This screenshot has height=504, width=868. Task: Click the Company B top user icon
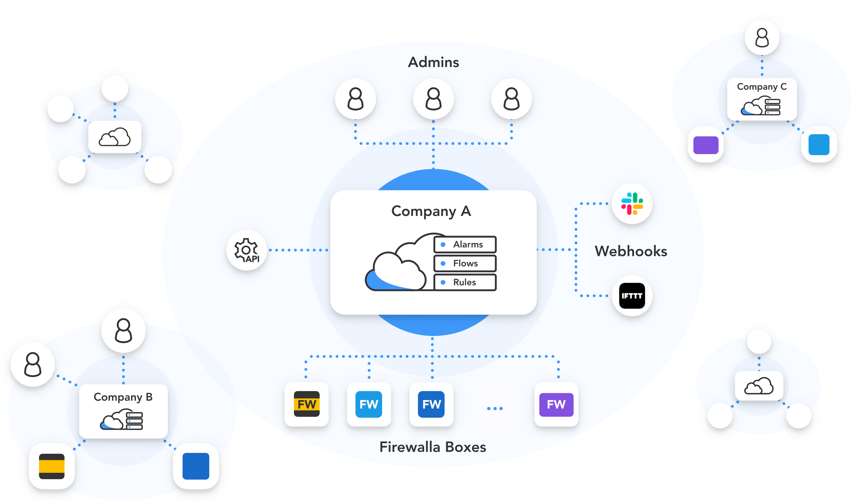[x=123, y=330]
